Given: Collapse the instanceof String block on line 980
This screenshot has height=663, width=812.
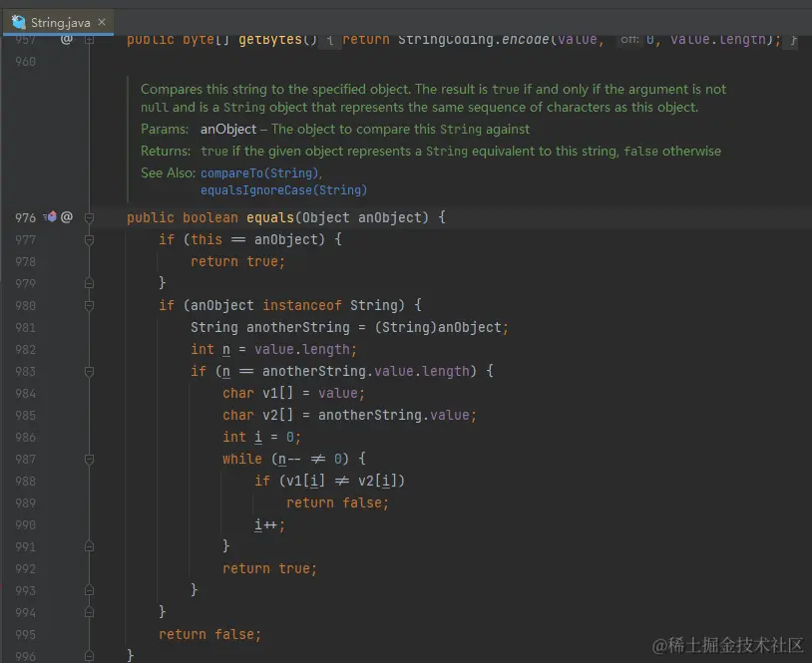Looking at the screenshot, I should [x=89, y=305].
